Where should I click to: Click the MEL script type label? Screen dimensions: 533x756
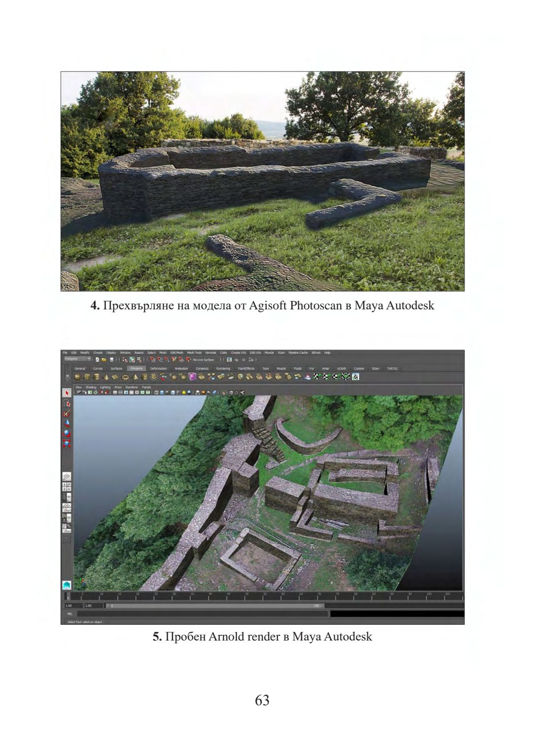(69, 614)
